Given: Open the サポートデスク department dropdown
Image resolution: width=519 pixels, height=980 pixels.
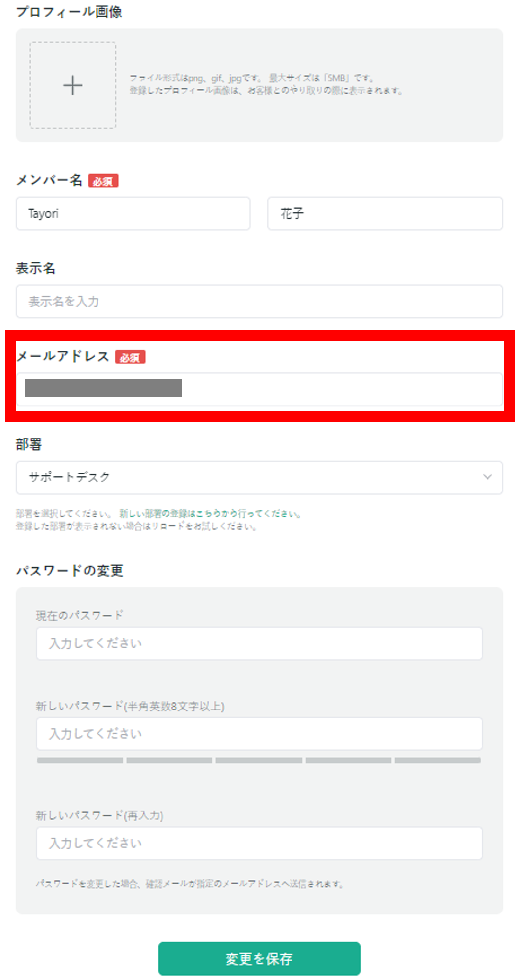Looking at the screenshot, I should pos(259,477).
